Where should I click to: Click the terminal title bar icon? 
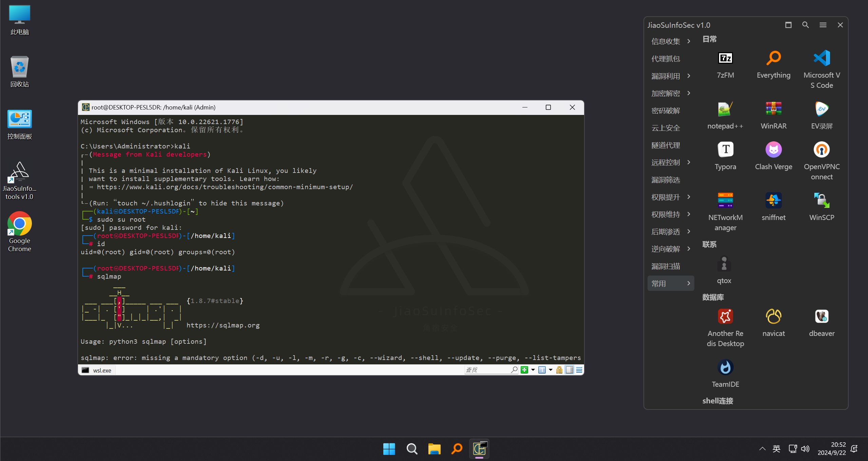85,107
